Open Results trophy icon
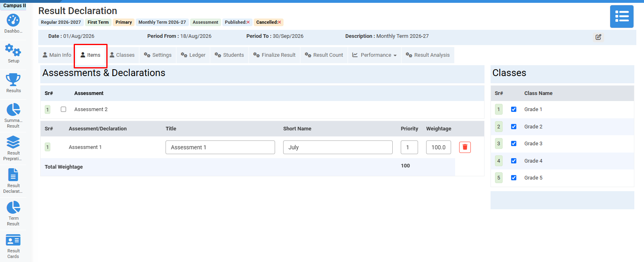644x262 pixels. [13, 80]
